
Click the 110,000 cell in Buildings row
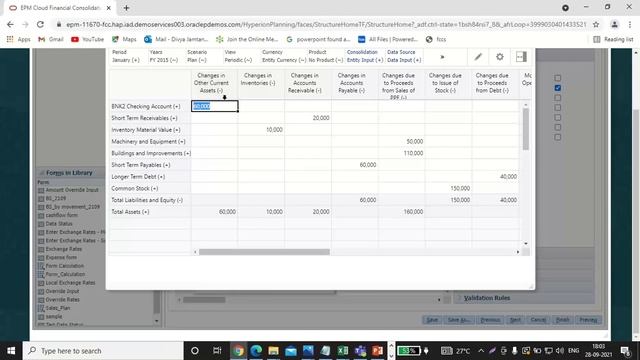[x=401, y=153]
